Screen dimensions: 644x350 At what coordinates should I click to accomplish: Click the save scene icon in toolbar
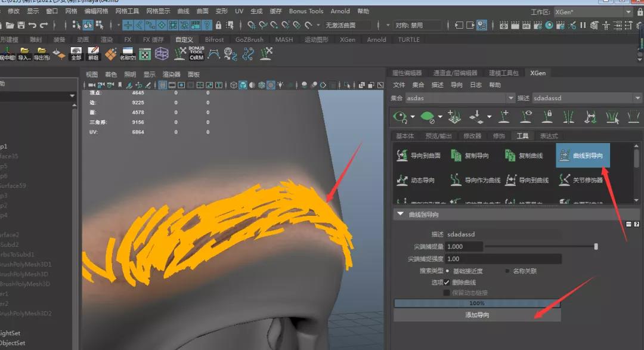21,25
